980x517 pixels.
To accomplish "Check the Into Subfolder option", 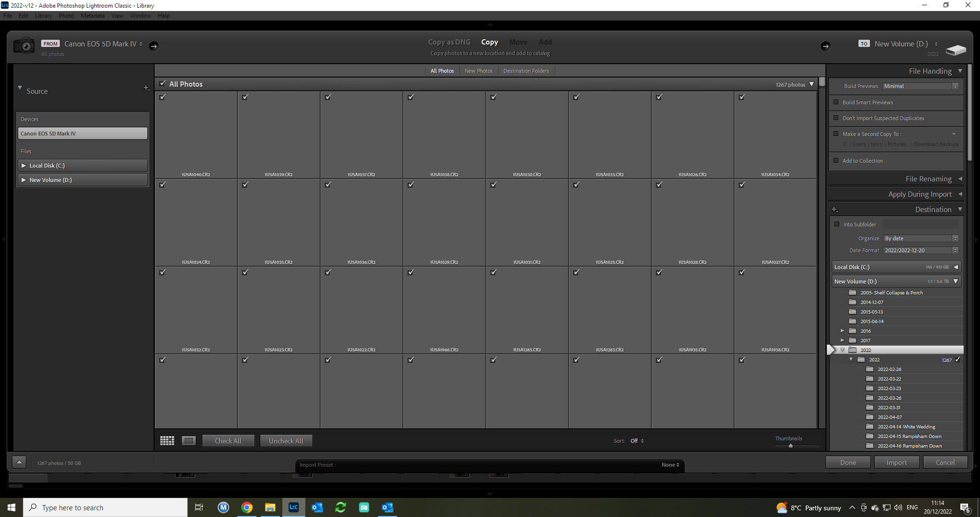I will pos(837,224).
